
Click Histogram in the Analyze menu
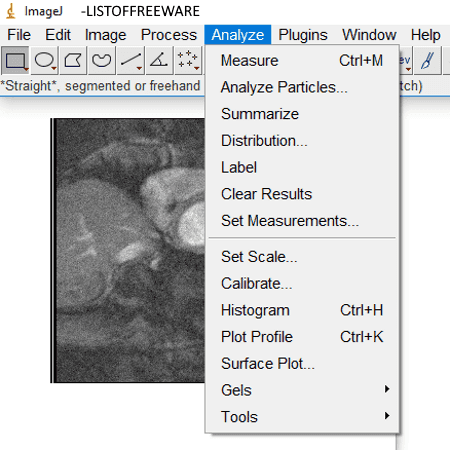click(x=302, y=310)
